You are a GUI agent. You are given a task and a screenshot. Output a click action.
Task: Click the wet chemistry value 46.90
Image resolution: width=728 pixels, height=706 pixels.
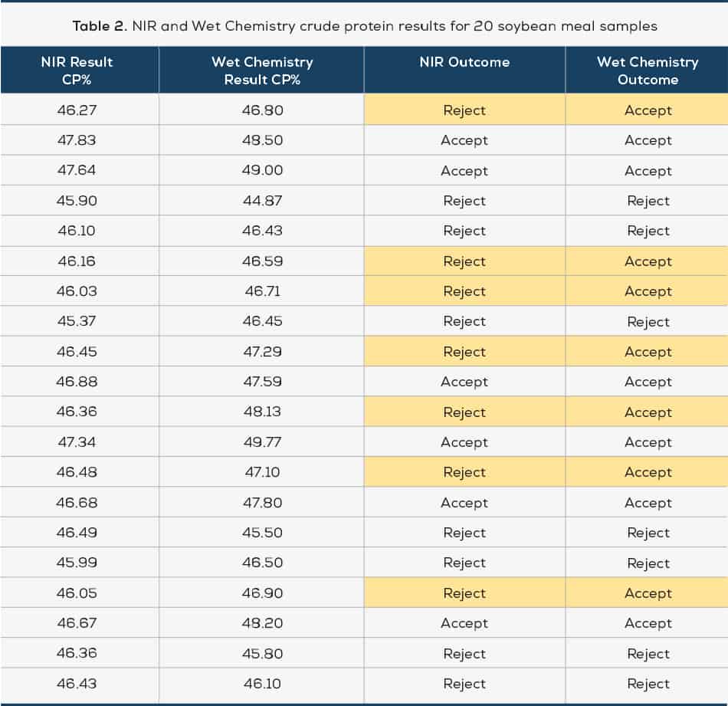click(262, 593)
